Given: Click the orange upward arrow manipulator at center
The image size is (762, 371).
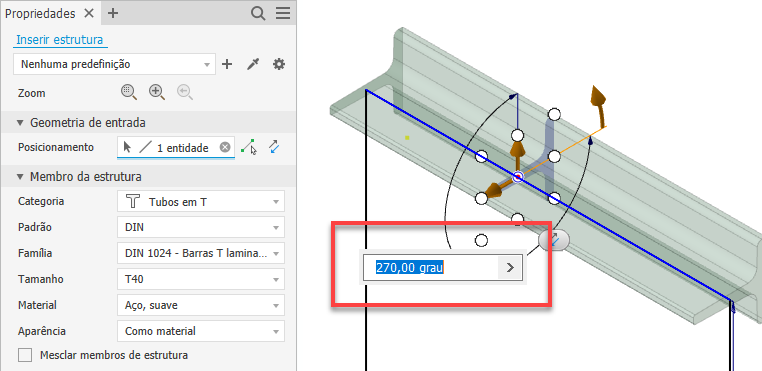Looking at the screenshot, I should pyautogui.click(x=518, y=154).
